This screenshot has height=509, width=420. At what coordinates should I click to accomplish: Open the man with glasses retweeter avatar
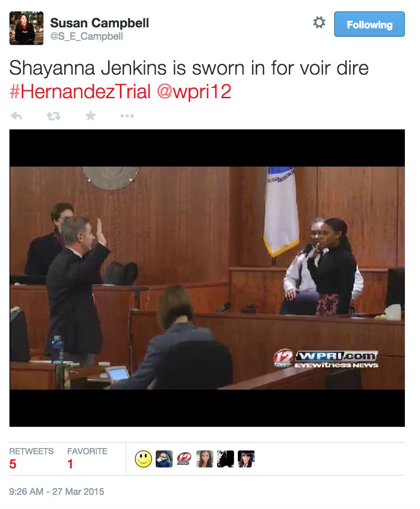point(164,459)
